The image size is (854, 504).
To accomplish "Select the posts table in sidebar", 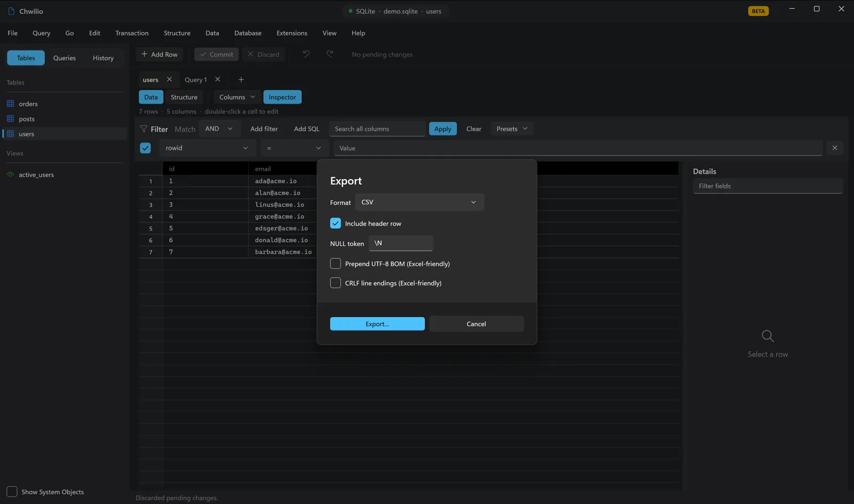I will click(64, 118).
